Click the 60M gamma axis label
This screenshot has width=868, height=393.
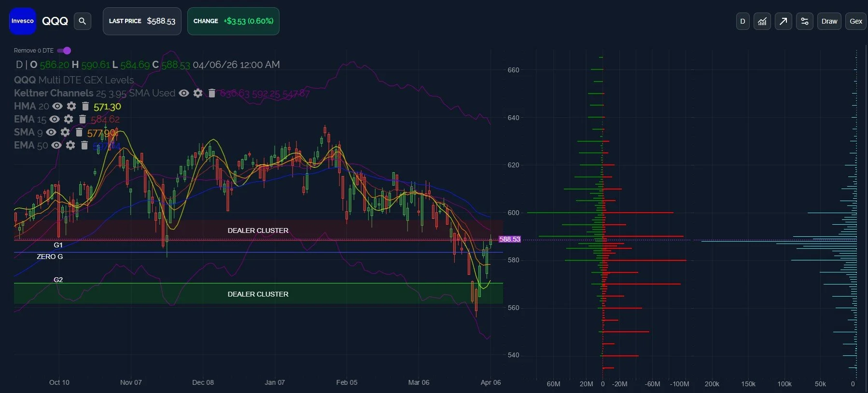[x=553, y=384]
